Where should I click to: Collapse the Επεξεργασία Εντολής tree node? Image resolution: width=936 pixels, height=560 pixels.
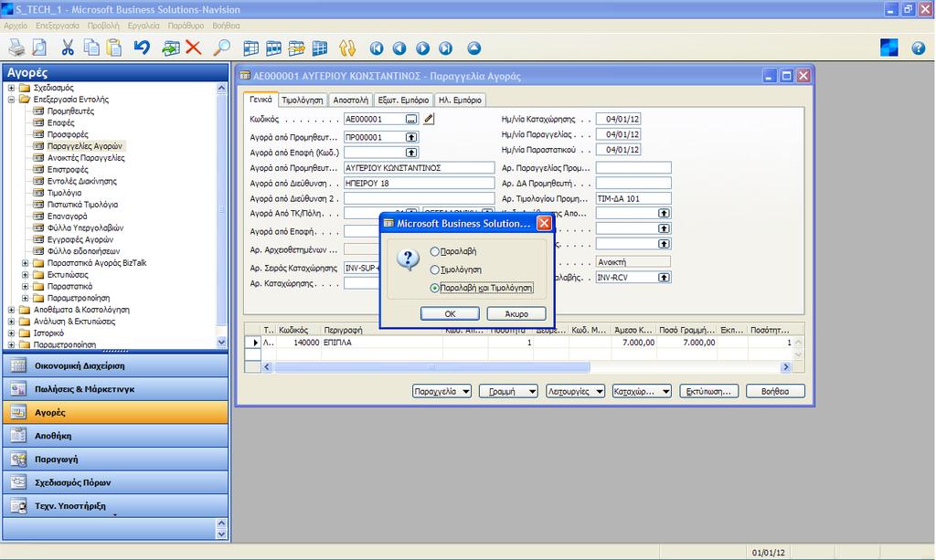(x=11, y=100)
